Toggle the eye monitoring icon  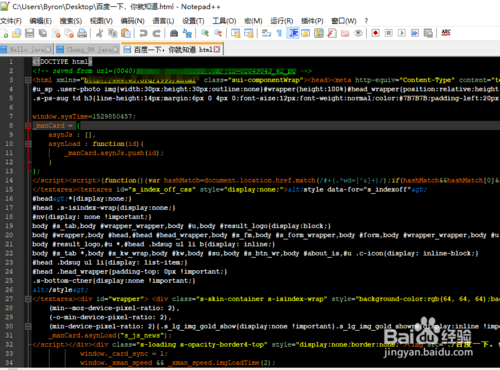click(358, 33)
